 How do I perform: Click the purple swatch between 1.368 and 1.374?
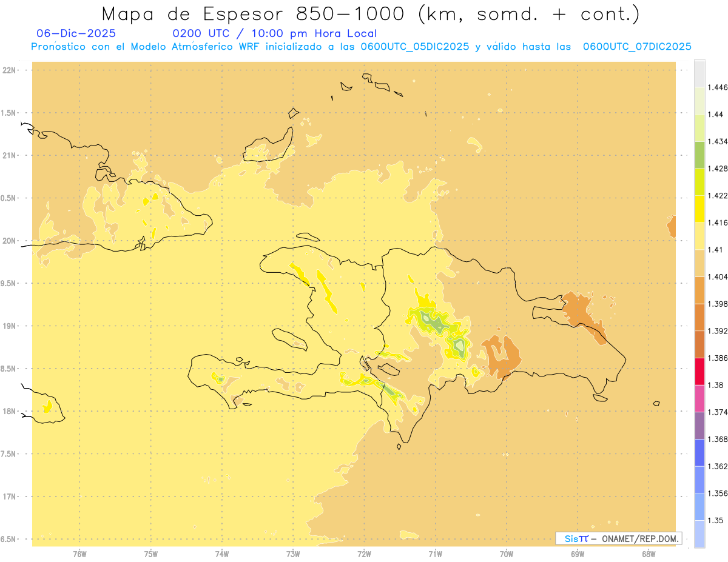point(699,426)
